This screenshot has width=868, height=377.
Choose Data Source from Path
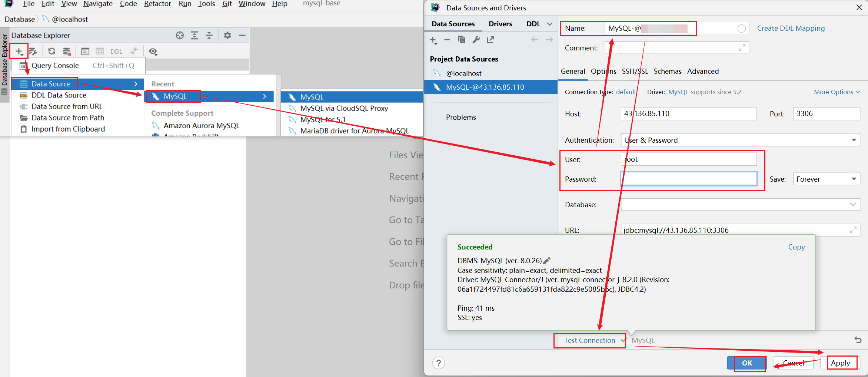[78, 118]
